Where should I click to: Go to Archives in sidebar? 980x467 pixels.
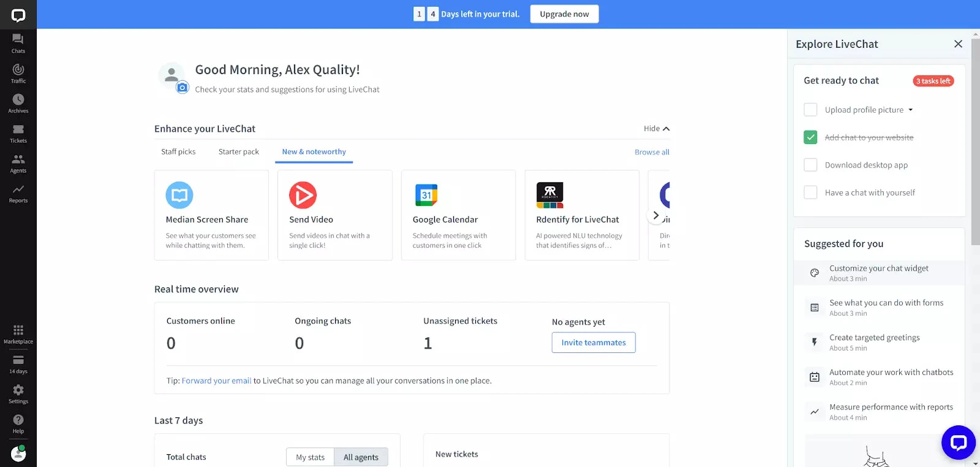tap(18, 104)
